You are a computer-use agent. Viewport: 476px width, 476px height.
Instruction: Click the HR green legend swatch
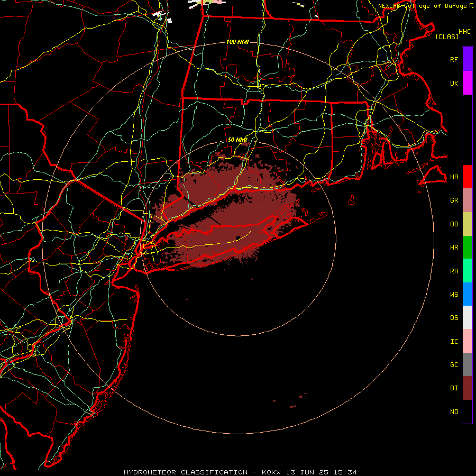coord(467,248)
